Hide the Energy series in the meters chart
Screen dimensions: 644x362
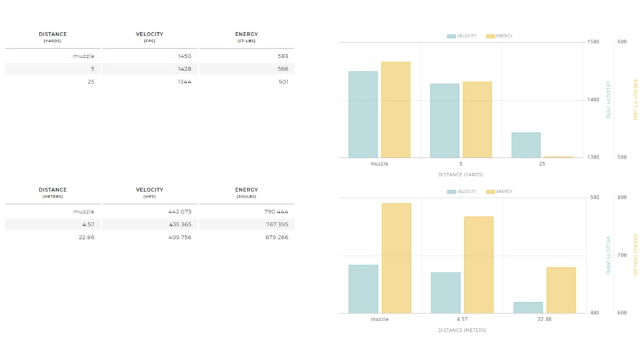pyautogui.click(x=490, y=192)
